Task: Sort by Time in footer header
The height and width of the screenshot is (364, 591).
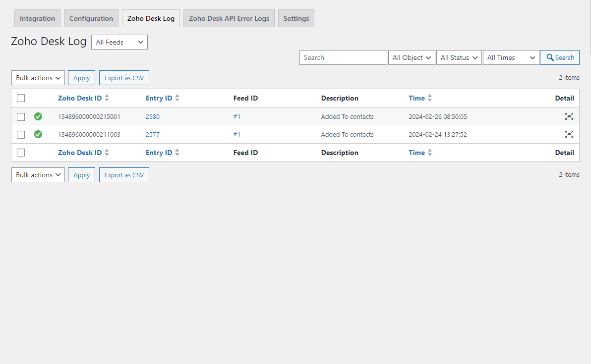Action: tap(417, 153)
